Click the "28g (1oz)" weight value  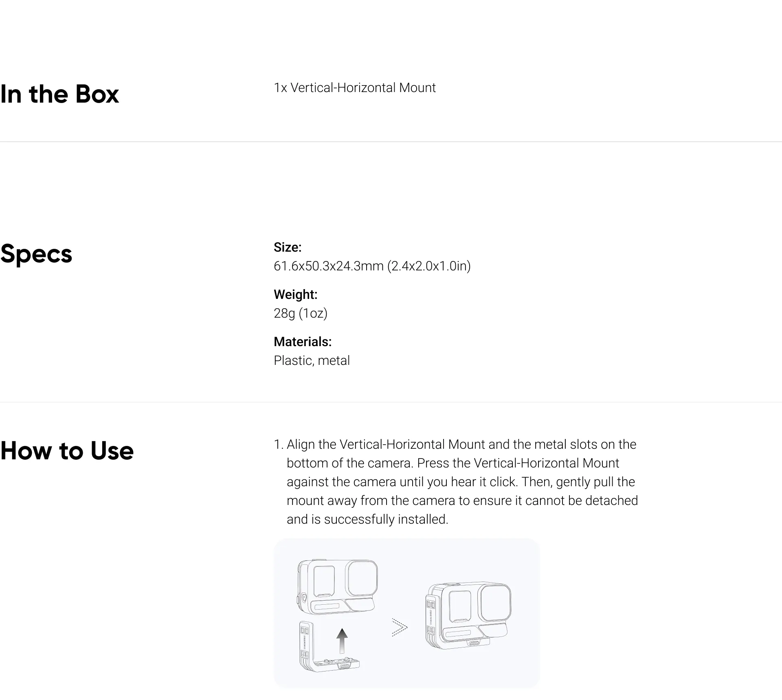coord(300,313)
